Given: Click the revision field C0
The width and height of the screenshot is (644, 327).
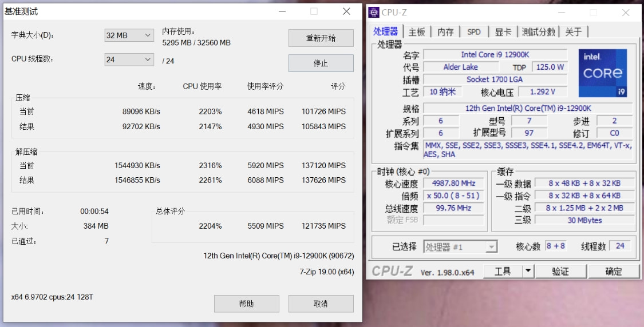Looking at the screenshot, I should tap(614, 133).
